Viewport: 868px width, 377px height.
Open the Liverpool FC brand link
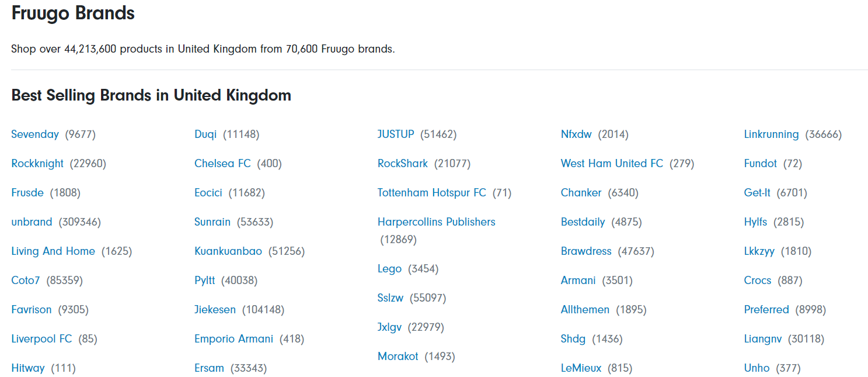[x=41, y=339]
